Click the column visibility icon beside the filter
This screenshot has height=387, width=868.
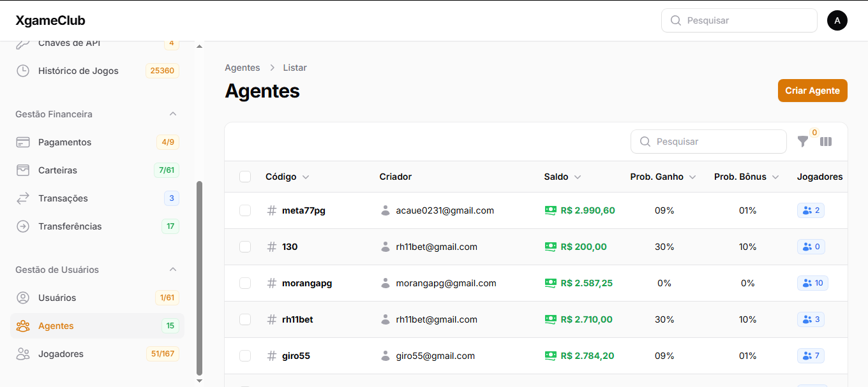[x=826, y=142]
